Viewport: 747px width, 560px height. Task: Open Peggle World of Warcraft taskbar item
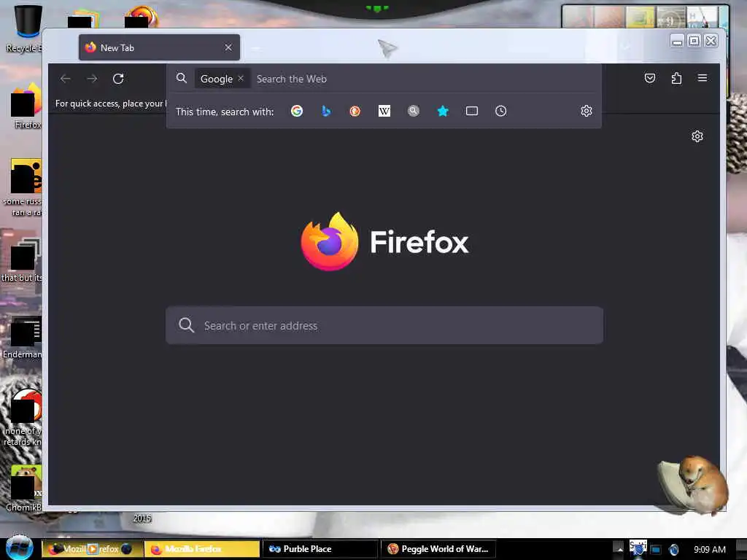(x=438, y=549)
